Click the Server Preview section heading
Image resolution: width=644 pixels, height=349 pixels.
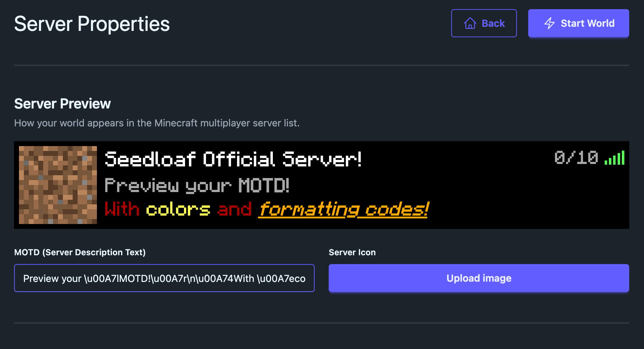(63, 104)
